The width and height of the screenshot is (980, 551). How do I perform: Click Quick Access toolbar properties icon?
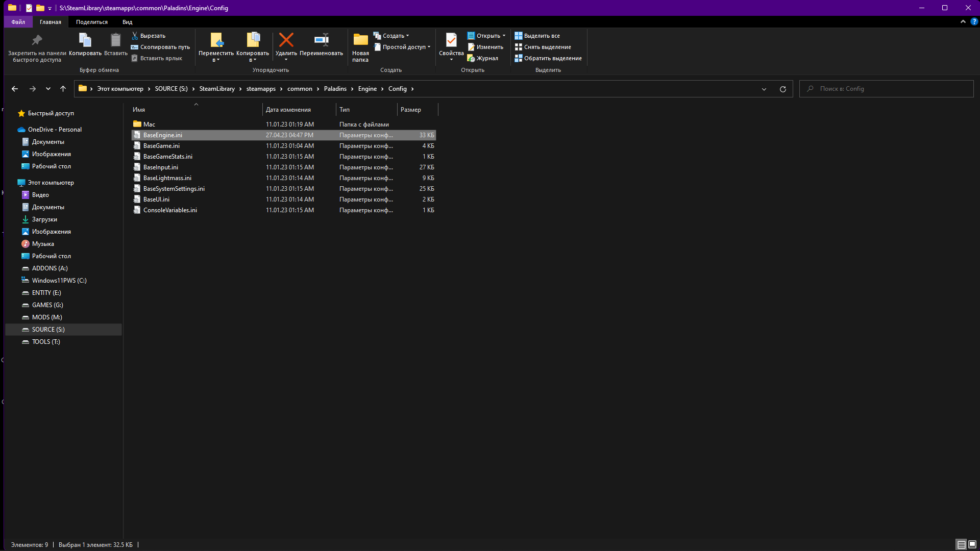[x=29, y=8]
